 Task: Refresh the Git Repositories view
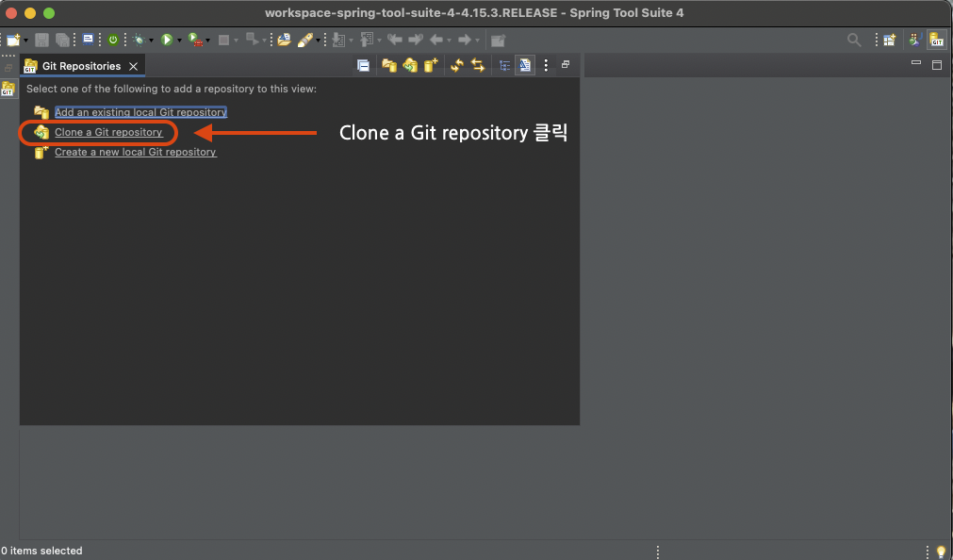tap(455, 65)
